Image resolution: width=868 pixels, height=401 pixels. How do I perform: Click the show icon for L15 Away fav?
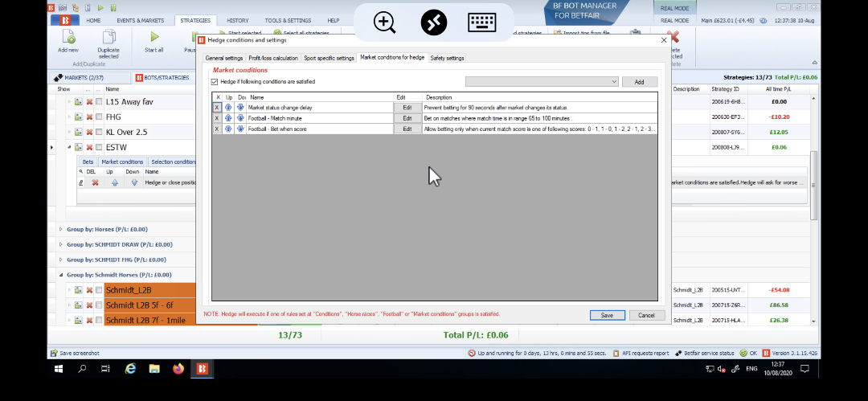click(x=78, y=102)
